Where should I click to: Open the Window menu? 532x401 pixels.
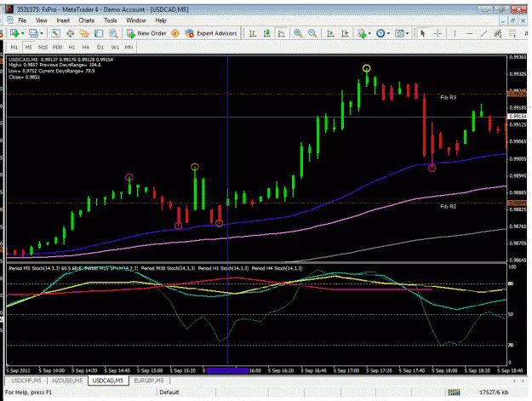tap(136, 20)
